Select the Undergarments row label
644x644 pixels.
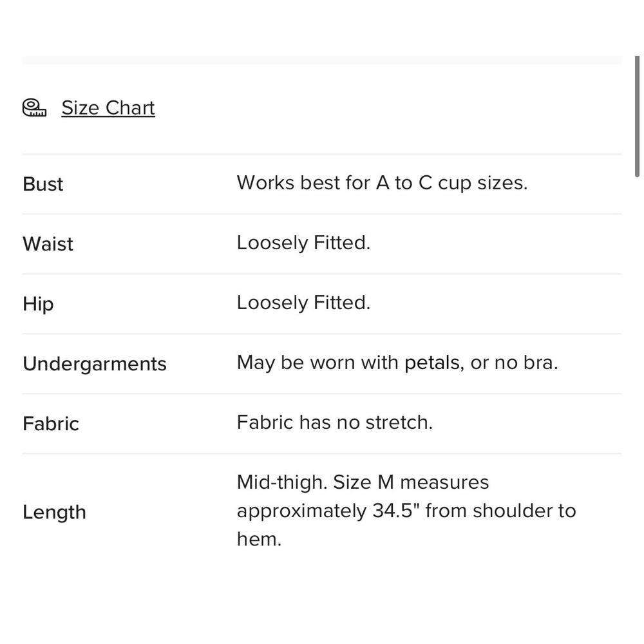(95, 364)
